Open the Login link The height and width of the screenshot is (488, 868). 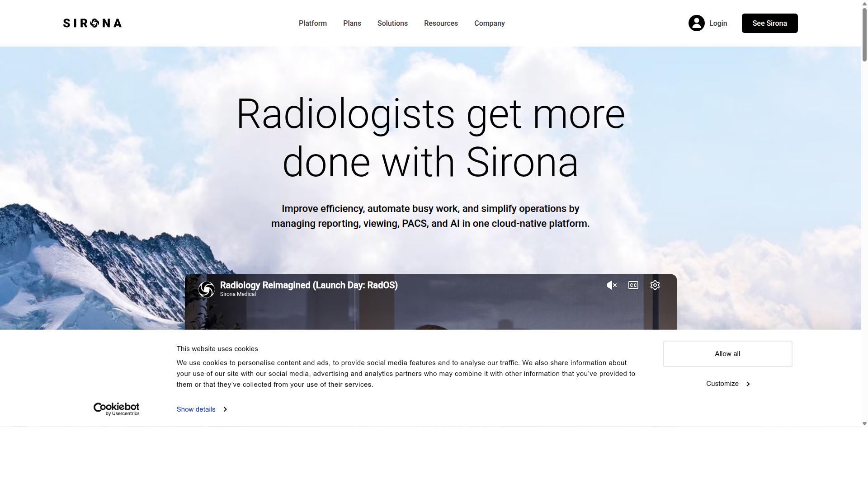tap(718, 23)
